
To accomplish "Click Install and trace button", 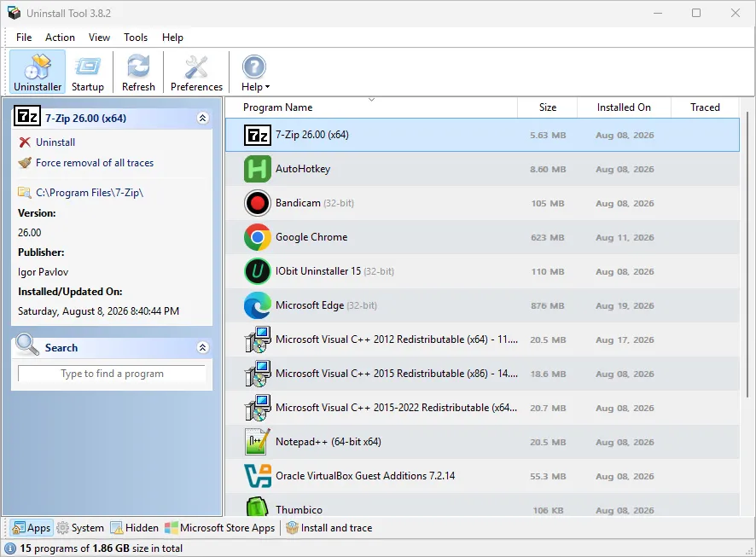I will (x=329, y=528).
